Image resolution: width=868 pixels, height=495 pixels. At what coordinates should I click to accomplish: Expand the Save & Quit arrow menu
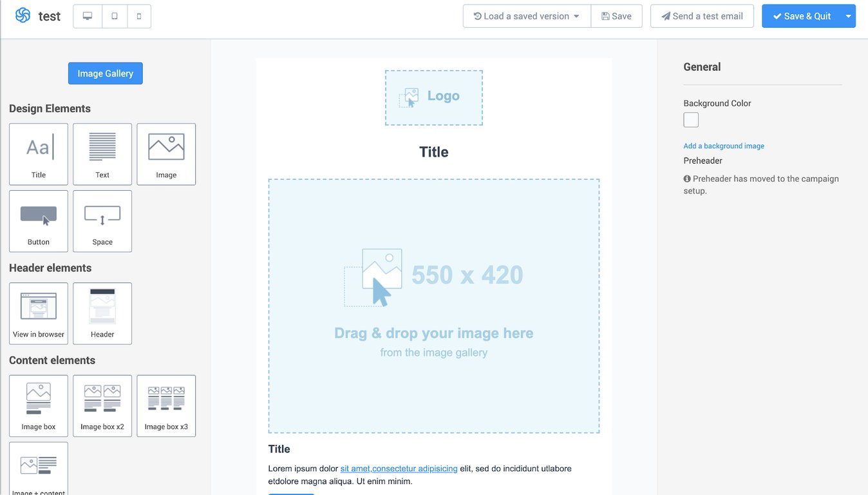pos(848,16)
